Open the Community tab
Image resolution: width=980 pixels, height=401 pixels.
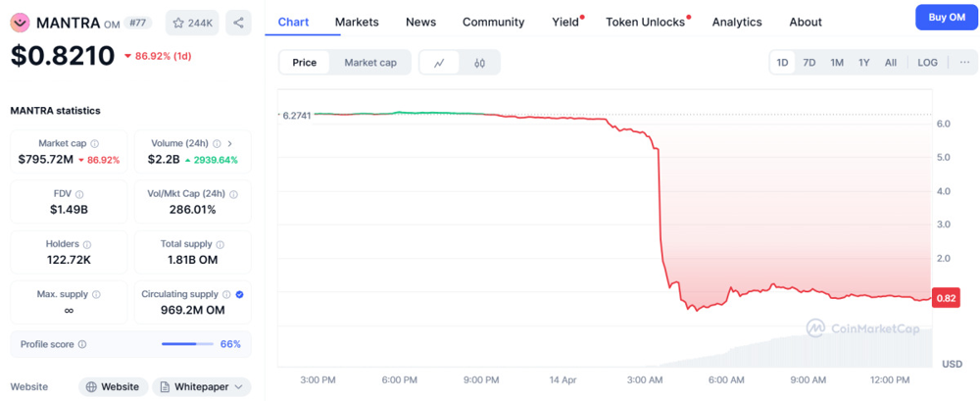pyautogui.click(x=493, y=22)
